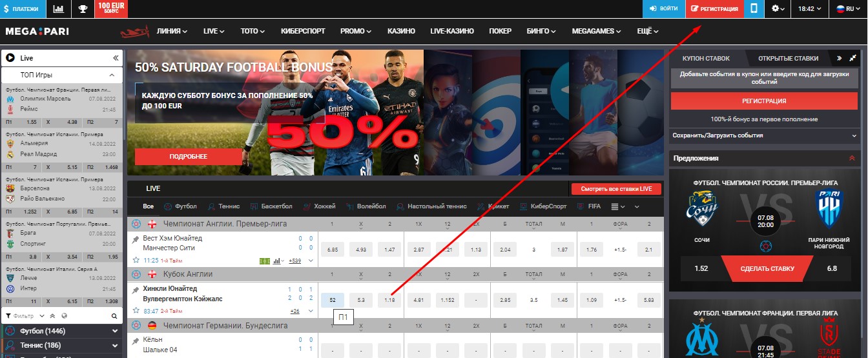868x358 pixels.
Task: Click the coupon panel collapse arrows icon
Action: coord(852,58)
